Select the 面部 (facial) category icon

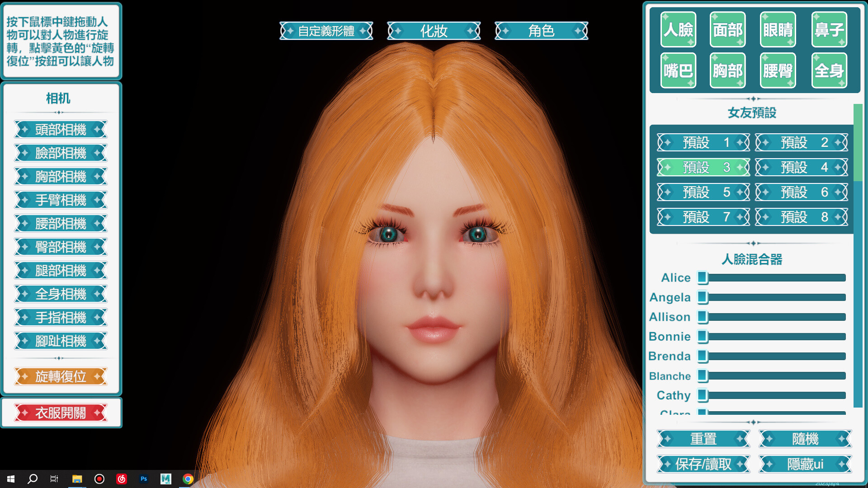[x=727, y=30]
